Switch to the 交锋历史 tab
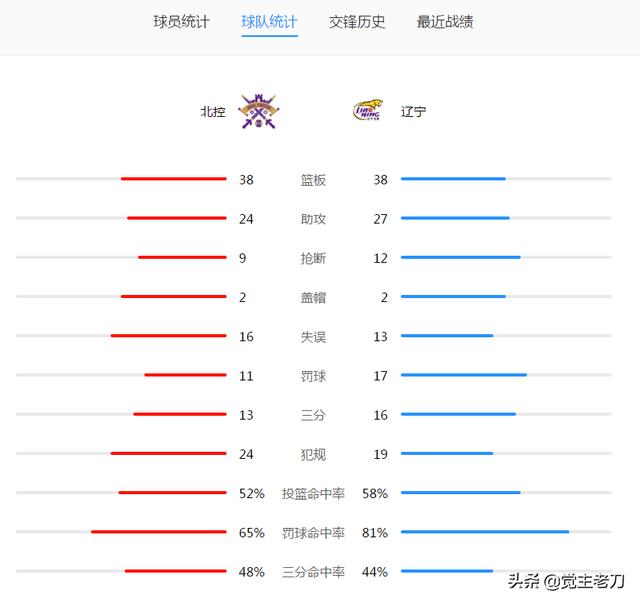The image size is (640, 604). pyautogui.click(x=357, y=22)
